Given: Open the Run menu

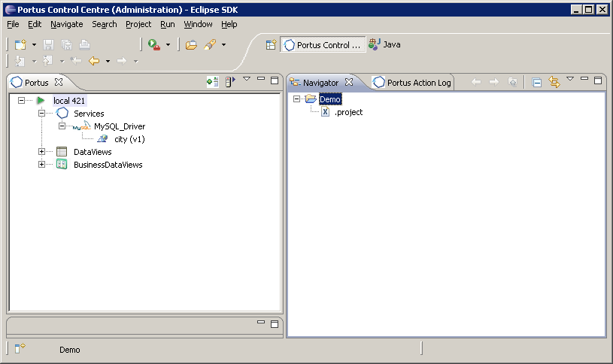Looking at the screenshot, I should click(x=167, y=24).
